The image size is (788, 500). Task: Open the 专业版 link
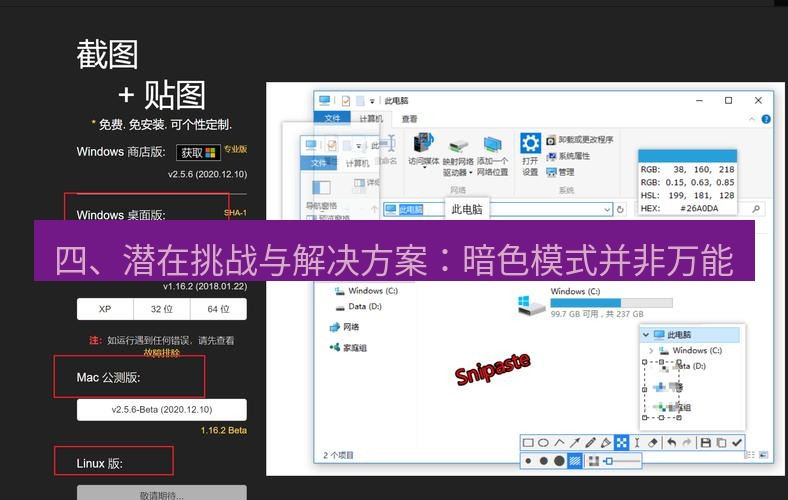(x=235, y=149)
